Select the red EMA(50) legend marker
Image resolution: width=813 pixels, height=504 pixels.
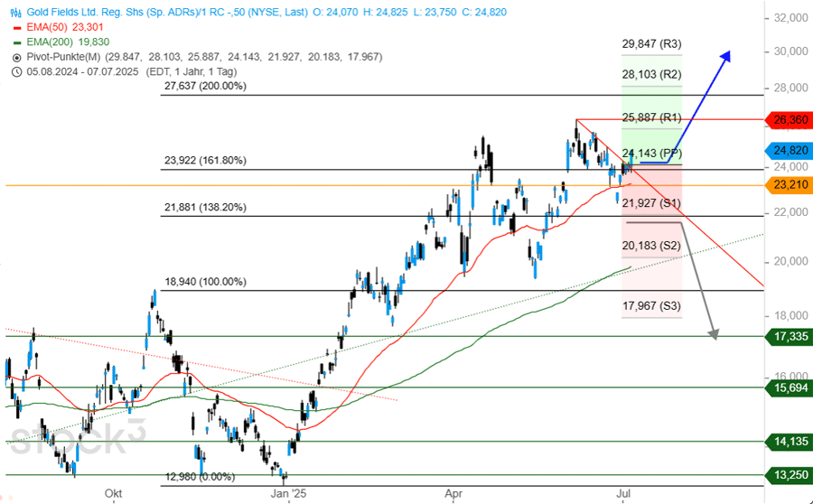point(17,28)
